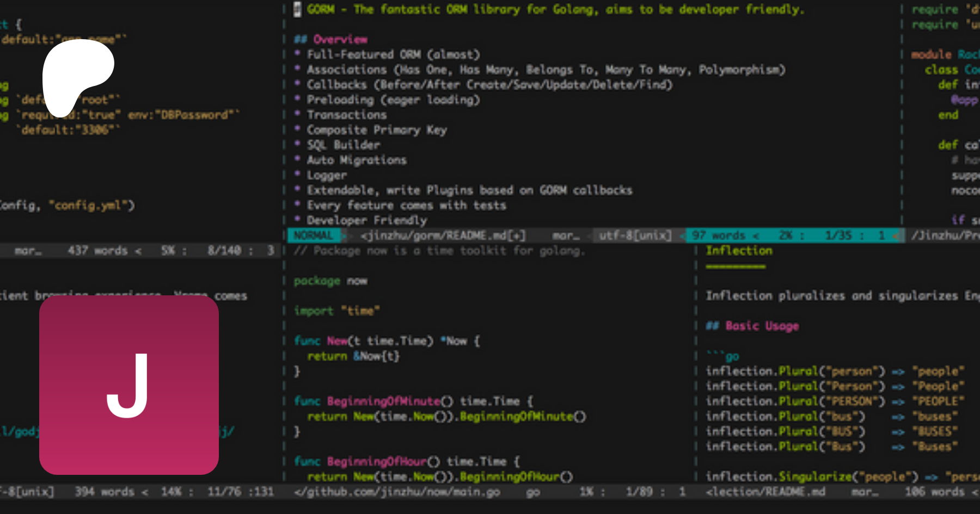This screenshot has width=980, height=514.
Task: Place cursor on Auto Migrations bullet
Action: point(356,160)
